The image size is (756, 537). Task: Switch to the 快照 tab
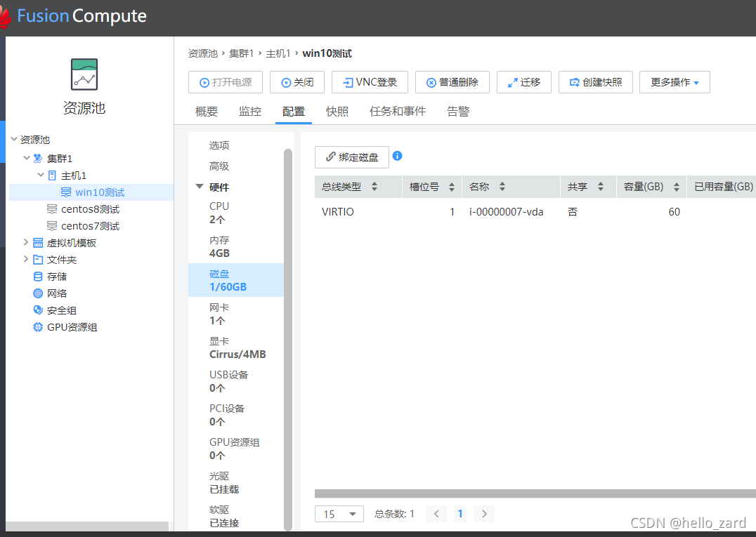click(x=337, y=112)
